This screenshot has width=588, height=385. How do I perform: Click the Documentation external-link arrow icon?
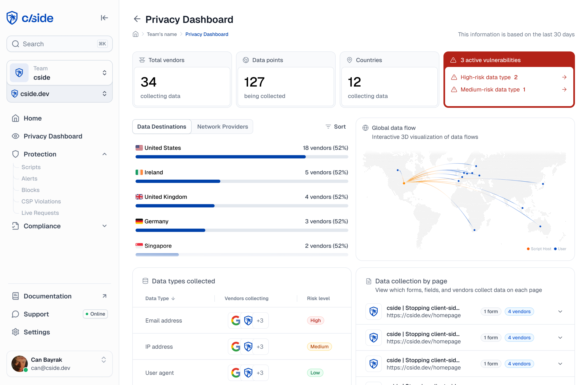pyautogui.click(x=104, y=296)
